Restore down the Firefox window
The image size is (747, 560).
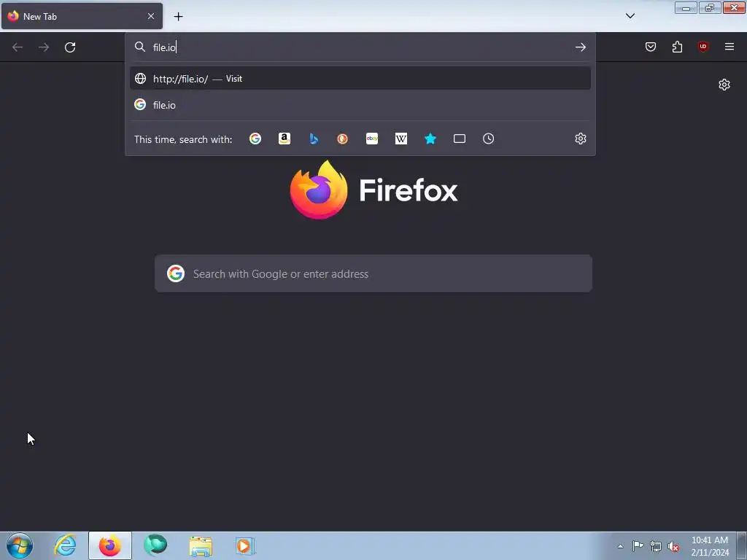point(710,7)
